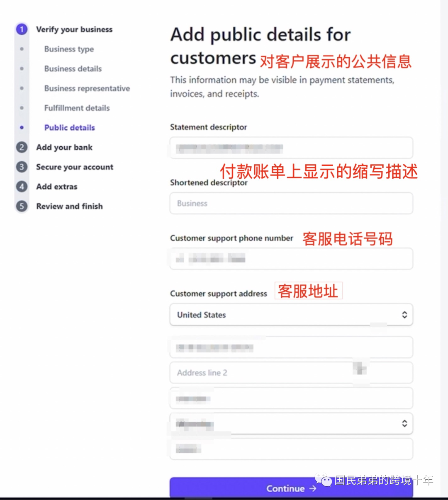Viewport: 448px width, 500px height.
Task: Click the step 4 circle icon
Action: pos(22,187)
